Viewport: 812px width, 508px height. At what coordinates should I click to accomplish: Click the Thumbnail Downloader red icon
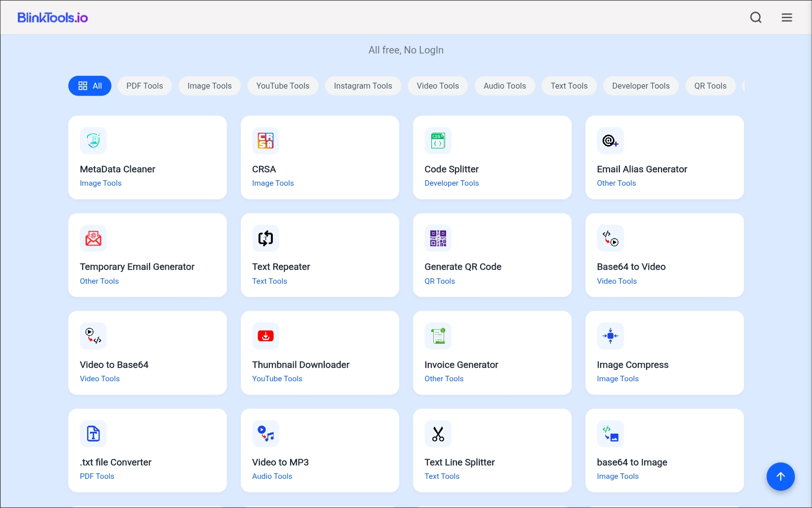265,336
